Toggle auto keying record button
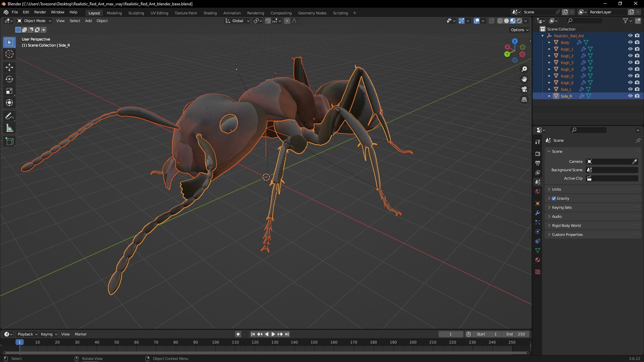 [238, 334]
